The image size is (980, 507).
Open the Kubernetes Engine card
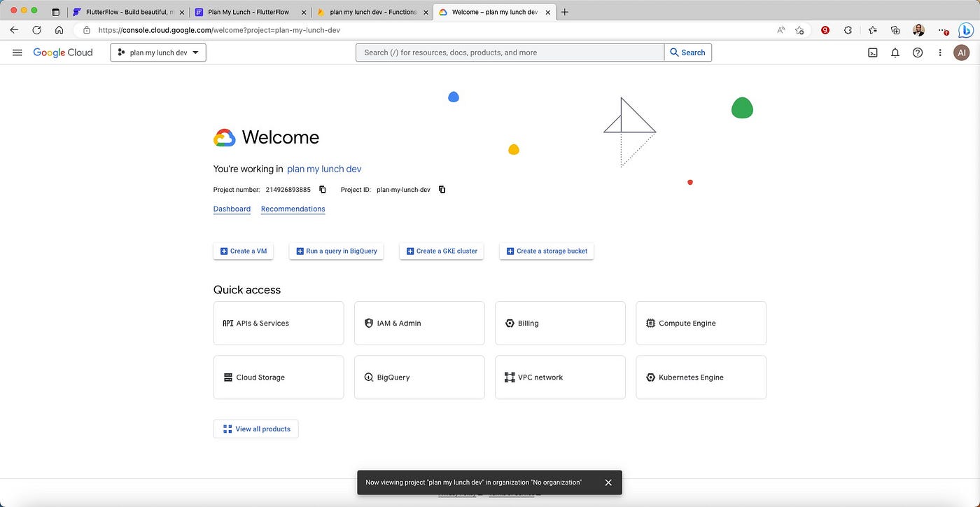pos(701,377)
